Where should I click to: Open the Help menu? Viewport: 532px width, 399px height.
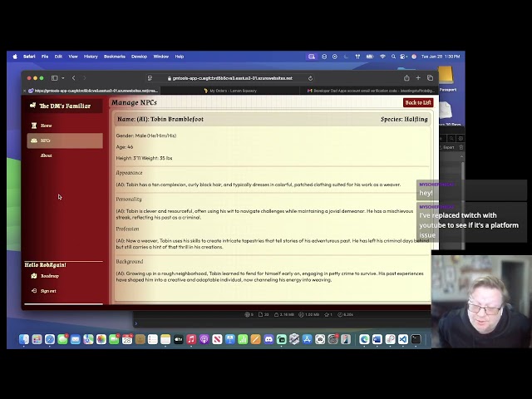tap(180, 57)
